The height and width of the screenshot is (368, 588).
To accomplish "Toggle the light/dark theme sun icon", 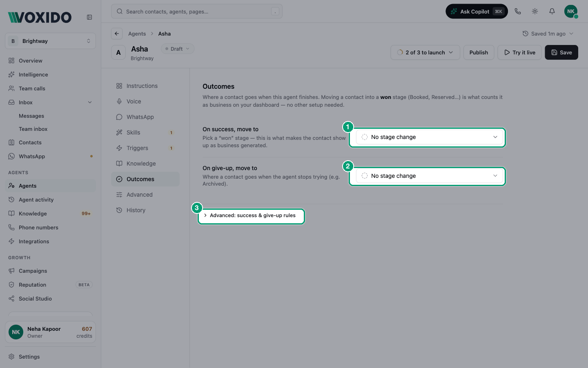I will [x=535, y=11].
